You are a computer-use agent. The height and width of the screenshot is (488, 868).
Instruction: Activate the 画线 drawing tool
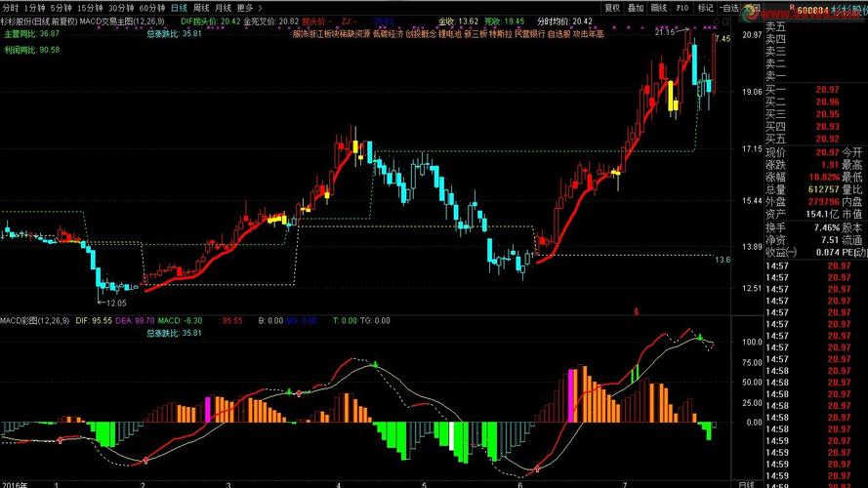(659, 7)
